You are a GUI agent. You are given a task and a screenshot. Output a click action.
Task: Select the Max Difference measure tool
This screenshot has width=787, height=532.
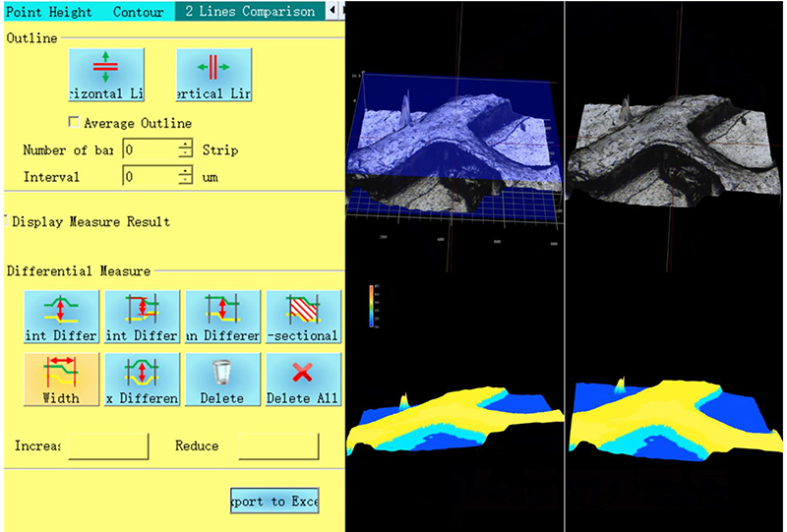(x=142, y=379)
